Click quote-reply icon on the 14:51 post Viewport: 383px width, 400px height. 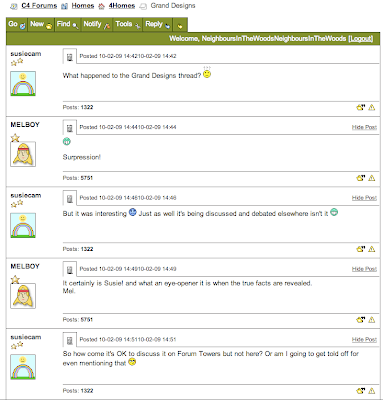361,390
